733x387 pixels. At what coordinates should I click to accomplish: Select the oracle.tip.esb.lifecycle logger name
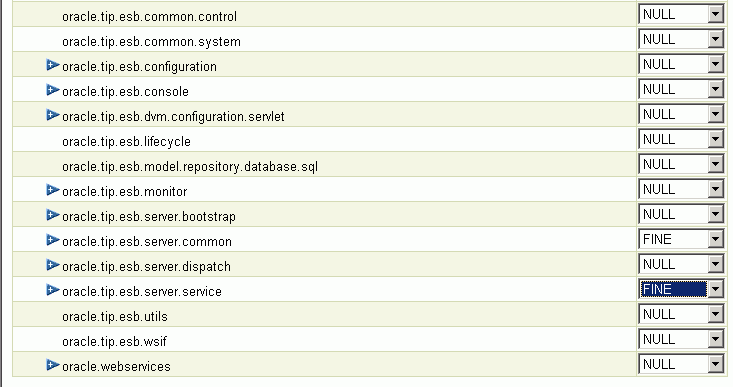click(x=126, y=142)
